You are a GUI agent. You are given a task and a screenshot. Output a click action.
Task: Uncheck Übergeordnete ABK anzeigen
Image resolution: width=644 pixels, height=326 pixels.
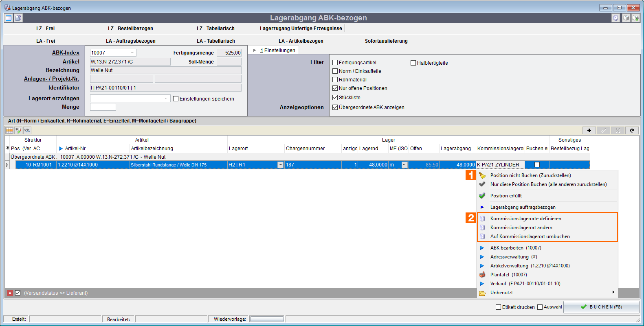click(x=335, y=107)
